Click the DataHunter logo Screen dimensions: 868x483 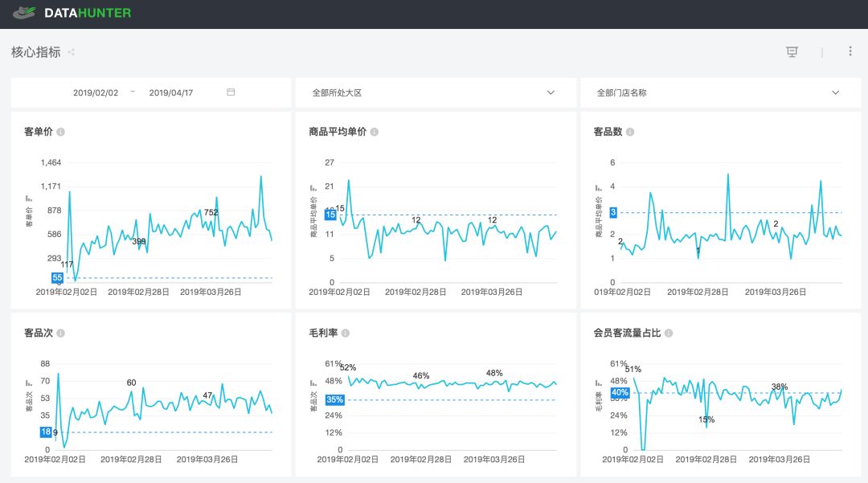[x=72, y=13]
